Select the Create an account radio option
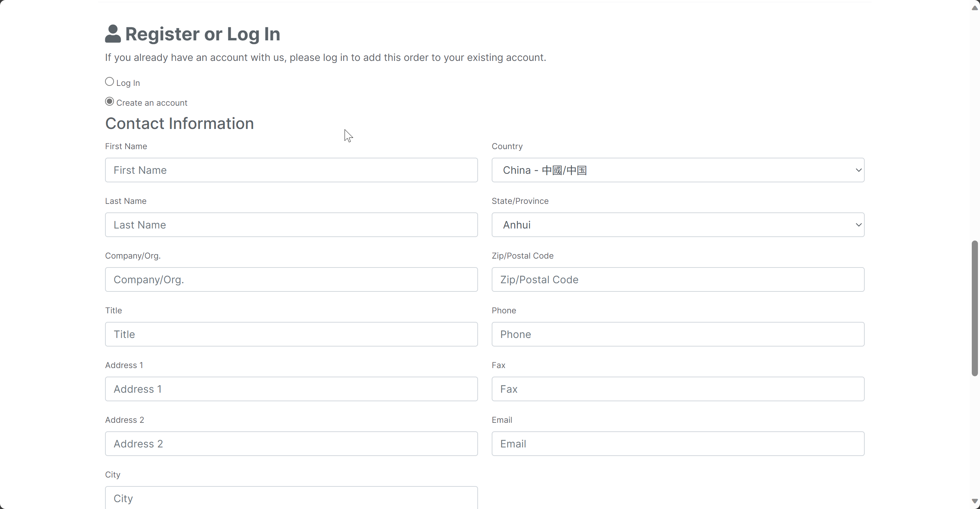 pyautogui.click(x=109, y=102)
